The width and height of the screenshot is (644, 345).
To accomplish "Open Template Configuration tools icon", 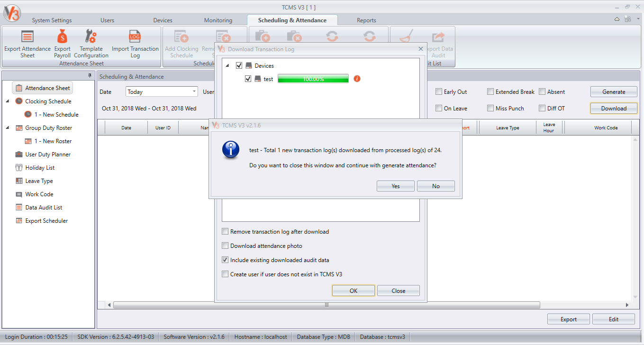I will coord(91,36).
